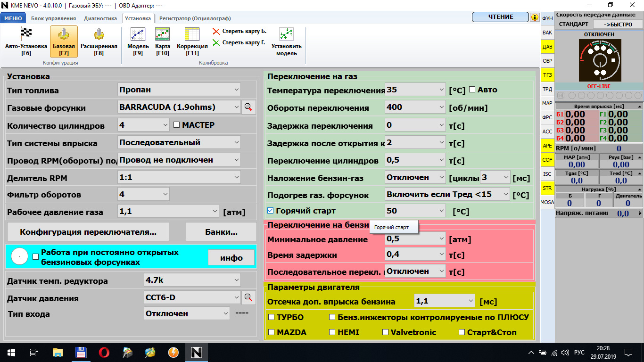Uncheck Горячий старт checkbox

(x=270, y=211)
